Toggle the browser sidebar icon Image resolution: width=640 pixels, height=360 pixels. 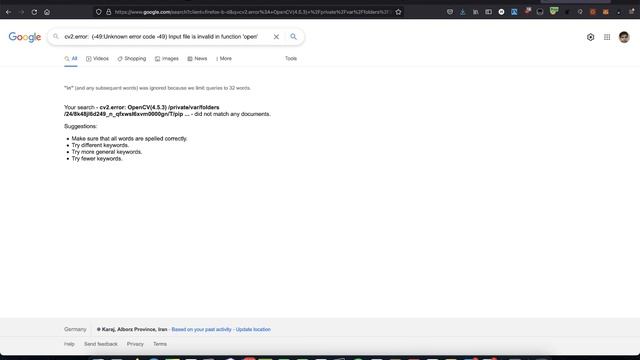[x=489, y=12]
